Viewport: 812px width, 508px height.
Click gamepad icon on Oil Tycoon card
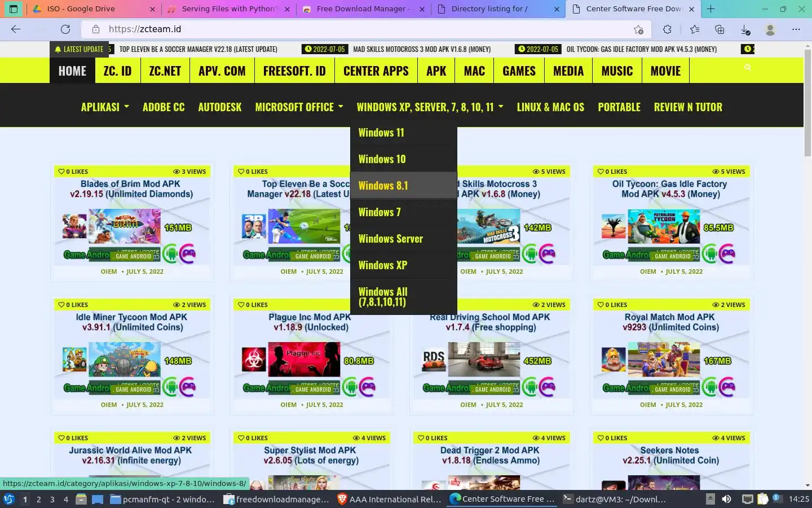point(727,254)
